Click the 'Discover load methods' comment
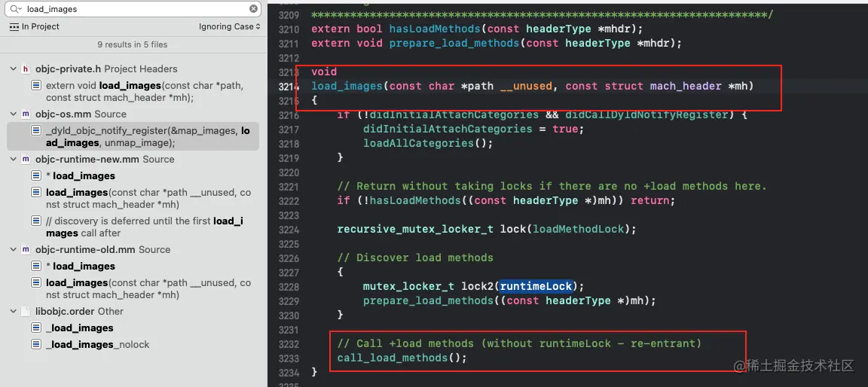 click(415, 257)
